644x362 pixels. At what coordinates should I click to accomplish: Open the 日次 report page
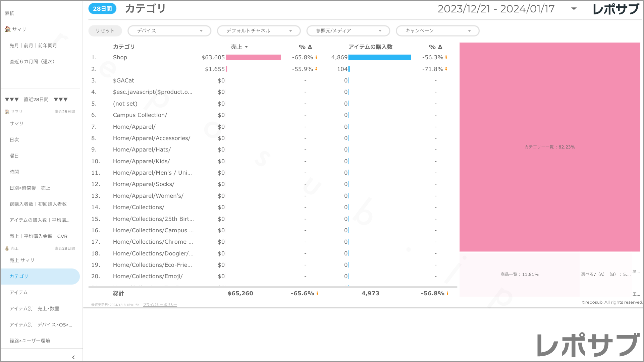(14, 140)
